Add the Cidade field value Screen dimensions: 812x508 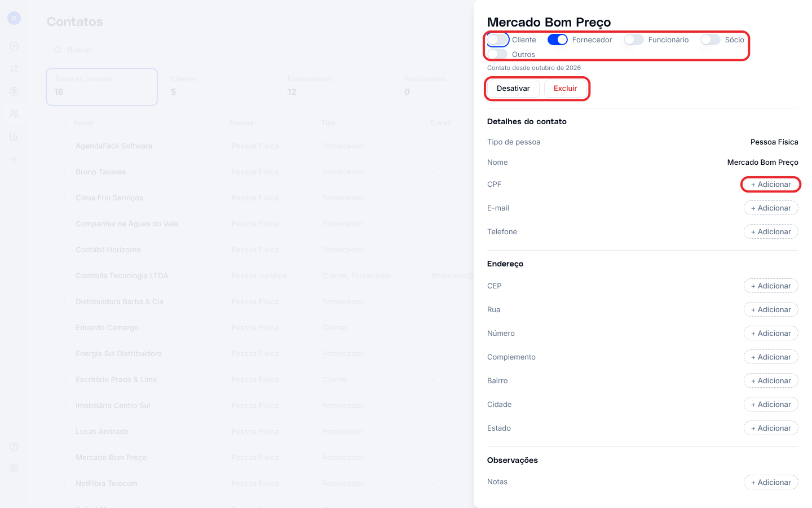(771, 405)
